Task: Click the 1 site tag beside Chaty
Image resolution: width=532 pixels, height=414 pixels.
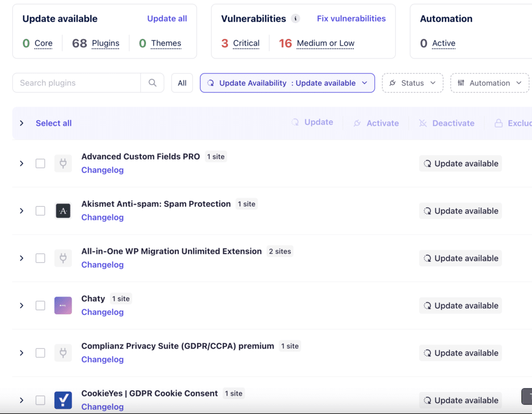Action: coord(121,299)
